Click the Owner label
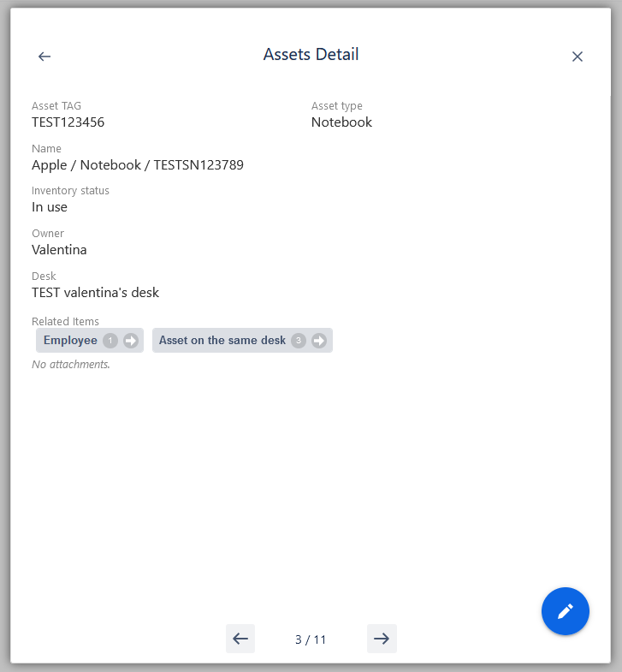This screenshot has height=672, width=622. tap(48, 234)
